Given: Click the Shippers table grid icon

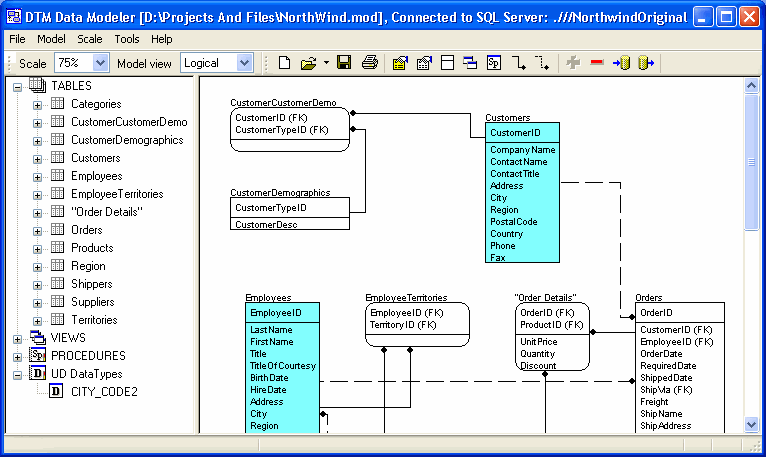Looking at the screenshot, I should coord(58,283).
